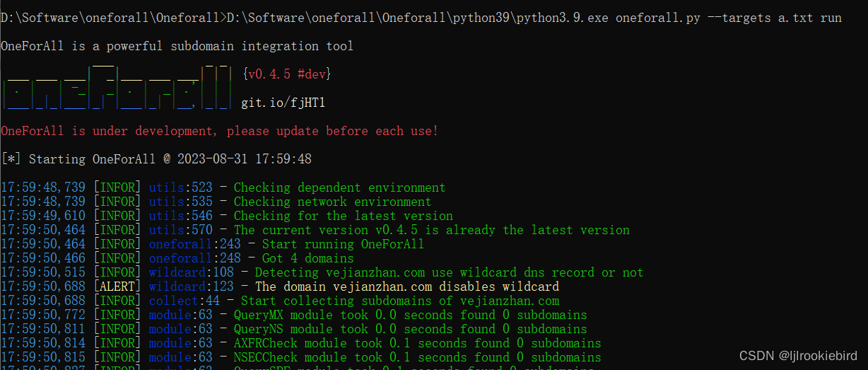The height and width of the screenshot is (370, 868).
Task: Click the 'Checking for the latest version' line
Action: pos(227,216)
